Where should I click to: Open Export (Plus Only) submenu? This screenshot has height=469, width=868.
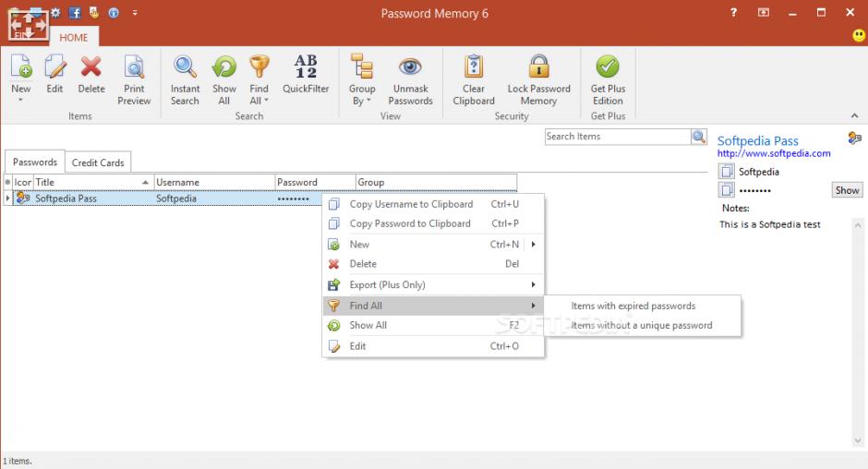click(x=433, y=284)
